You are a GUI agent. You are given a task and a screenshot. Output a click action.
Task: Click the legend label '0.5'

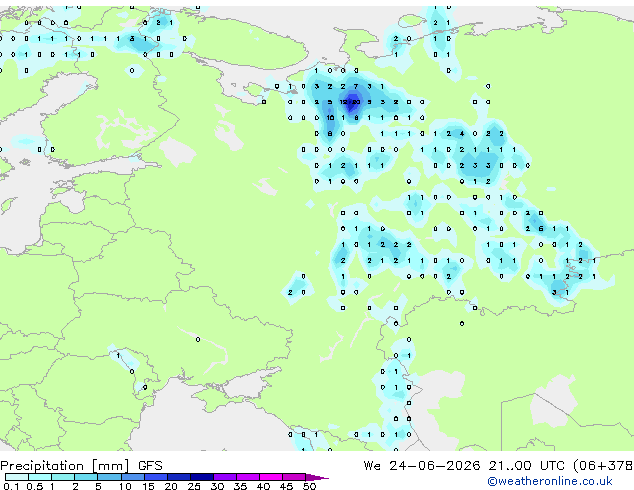pyautogui.click(x=34, y=486)
